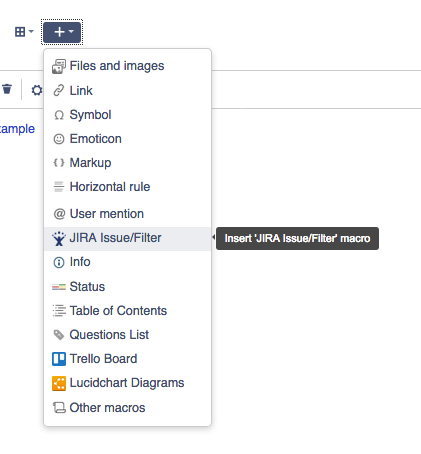This screenshot has height=454, width=421.
Task: Insert Table of Contents macro
Action: (x=127, y=311)
